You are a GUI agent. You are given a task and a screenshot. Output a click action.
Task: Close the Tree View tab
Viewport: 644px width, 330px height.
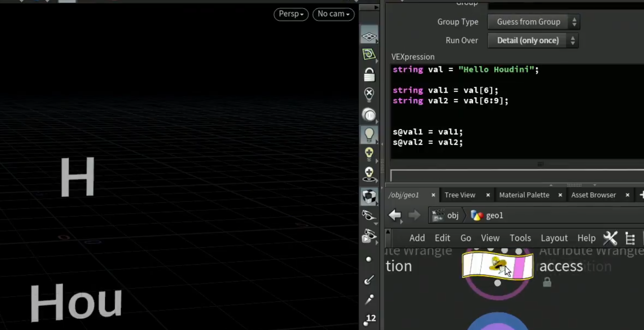pos(488,195)
